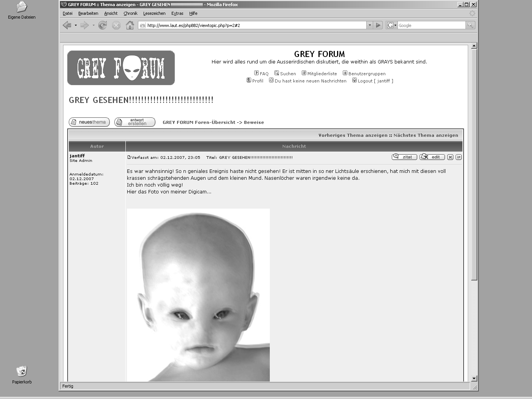This screenshot has height=399, width=532.
Task: Expand the address bar history dropdown
Action: pos(370,25)
